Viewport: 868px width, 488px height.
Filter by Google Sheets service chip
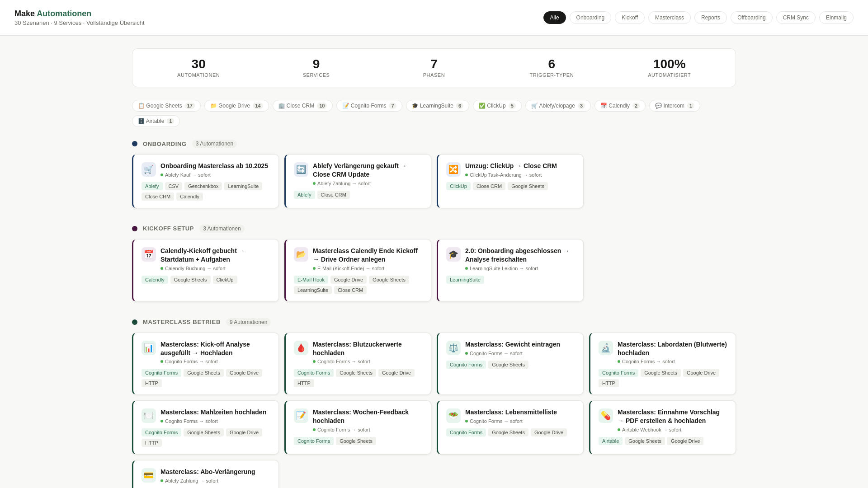166,106
